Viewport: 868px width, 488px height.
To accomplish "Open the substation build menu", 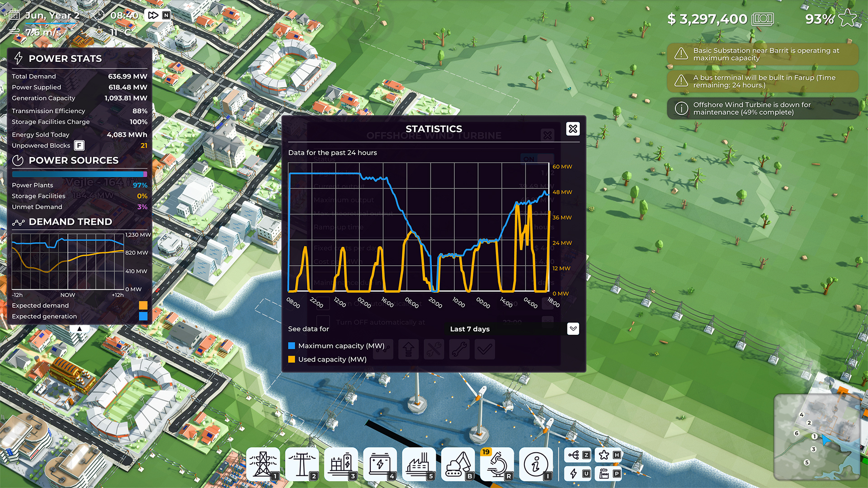I will click(341, 464).
